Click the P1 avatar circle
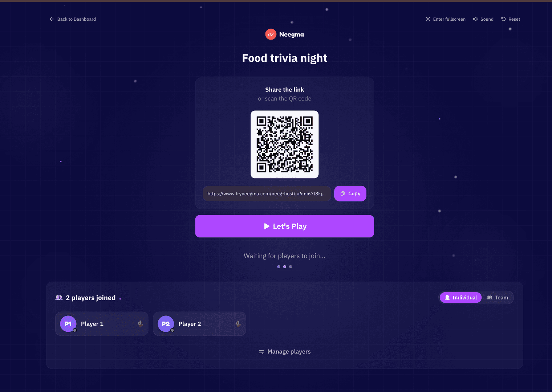 pyautogui.click(x=68, y=324)
